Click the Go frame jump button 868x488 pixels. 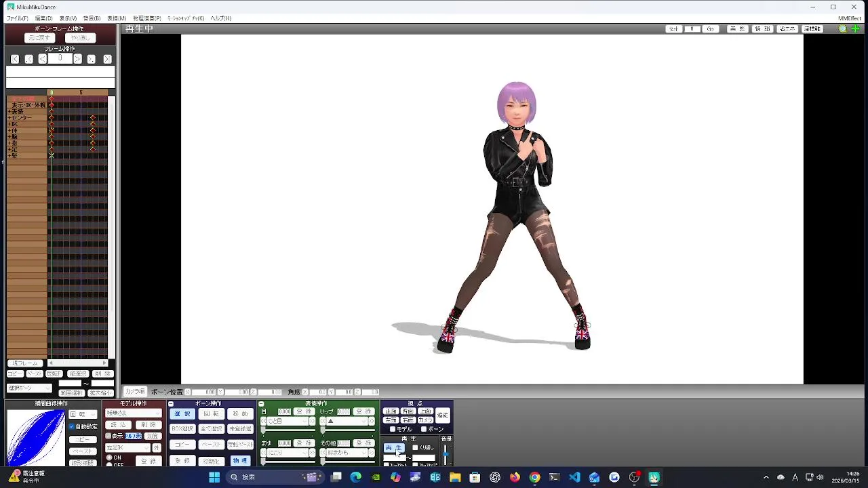coord(710,29)
